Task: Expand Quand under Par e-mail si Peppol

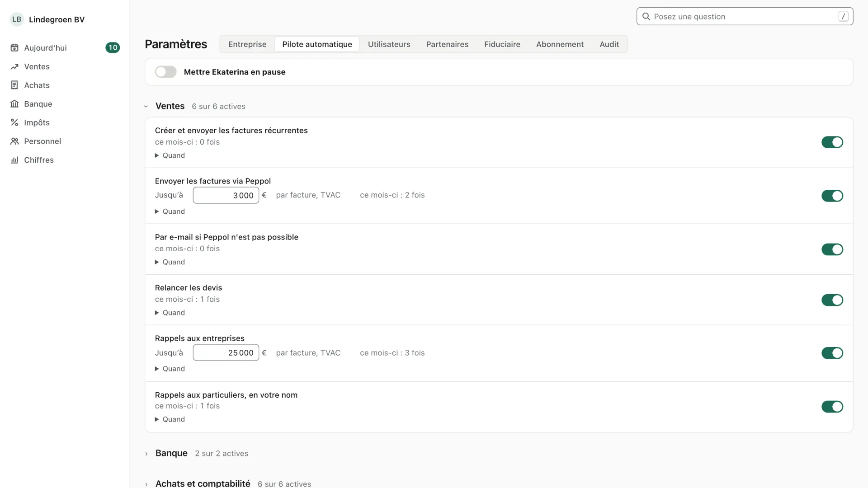Action: [170, 262]
